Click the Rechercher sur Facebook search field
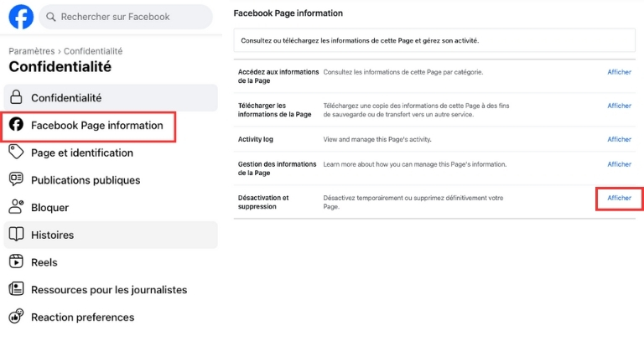 tap(126, 17)
